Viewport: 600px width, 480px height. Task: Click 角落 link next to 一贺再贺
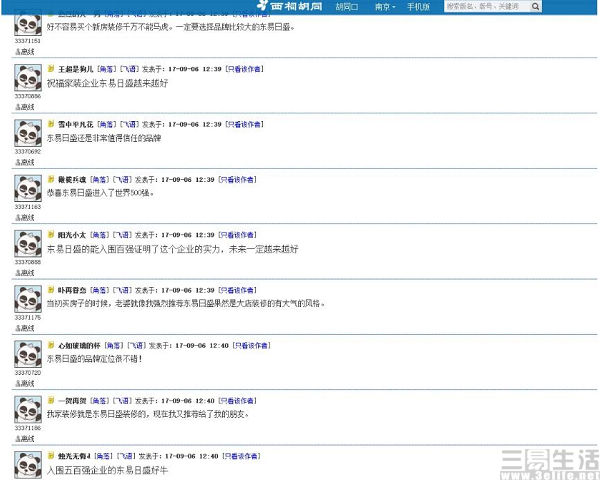point(99,401)
